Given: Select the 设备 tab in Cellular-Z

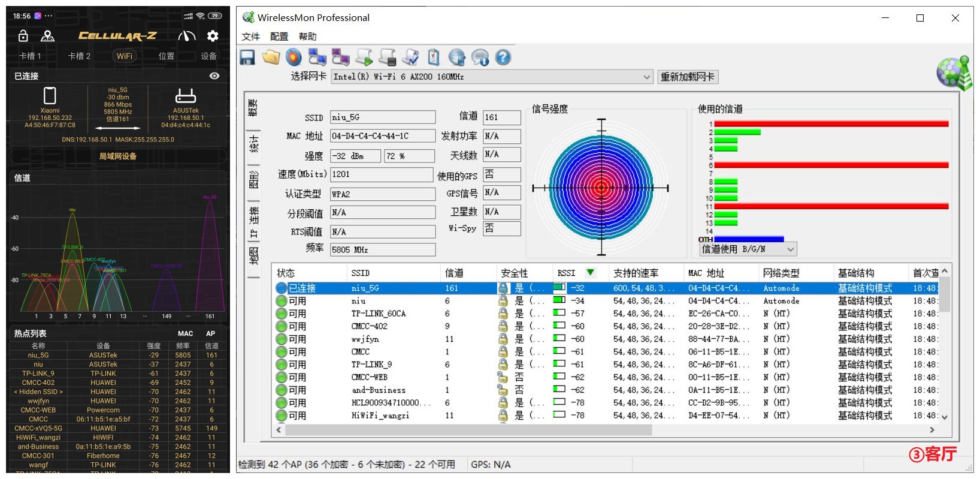Looking at the screenshot, I should pos(208,56).
